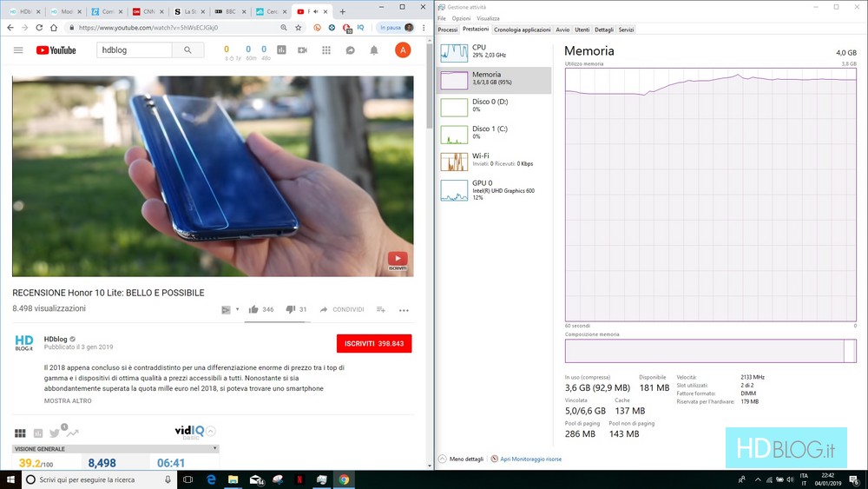Switch to the Processi tab
868x489 pixels.
(448, 30)
